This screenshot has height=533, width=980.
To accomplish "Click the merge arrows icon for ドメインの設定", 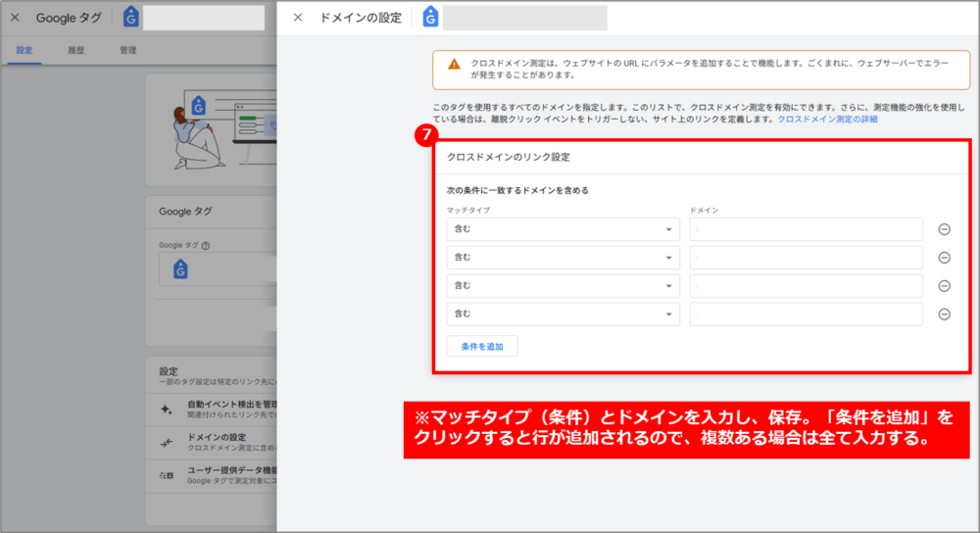I will pos(167,443).
